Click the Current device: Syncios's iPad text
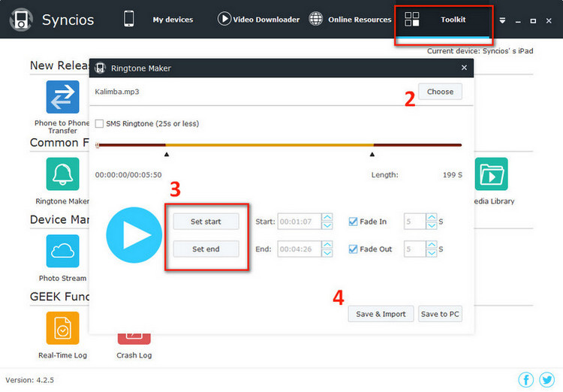Screen dimensions: 563x392 coord(480,51)
